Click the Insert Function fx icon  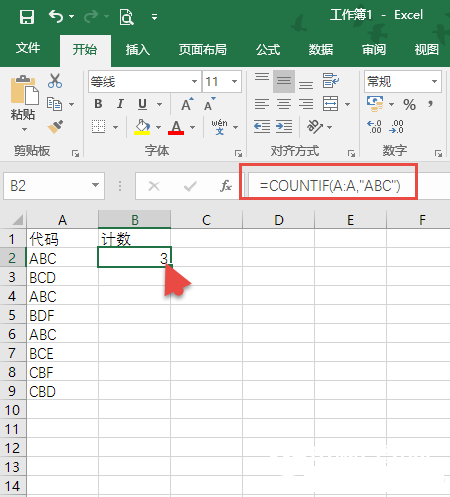click(x=226, y=186)
